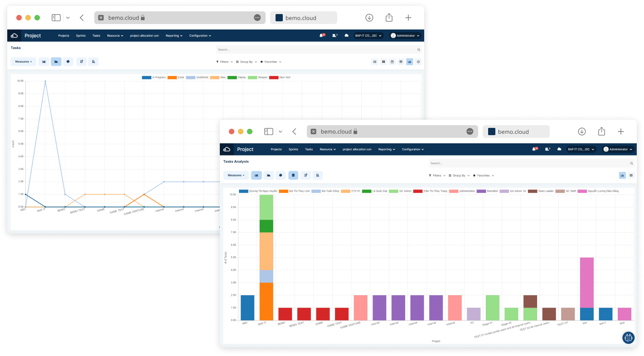Open Projects menu in Tasks Analysis window
This screenshot has height=356, width=644.
(276, 149)
